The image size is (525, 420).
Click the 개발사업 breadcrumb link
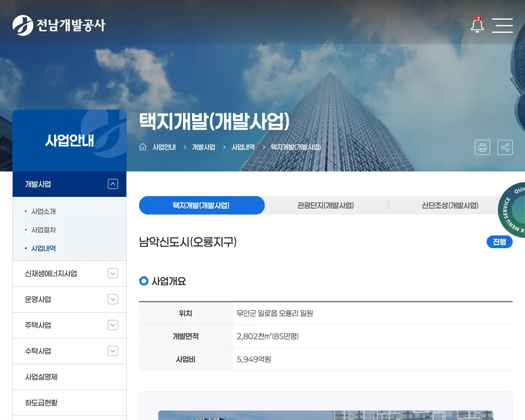[x=203, y=147]
